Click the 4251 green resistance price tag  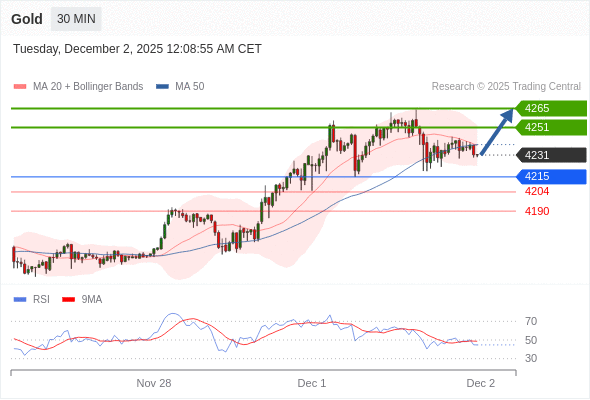[551, 127]
